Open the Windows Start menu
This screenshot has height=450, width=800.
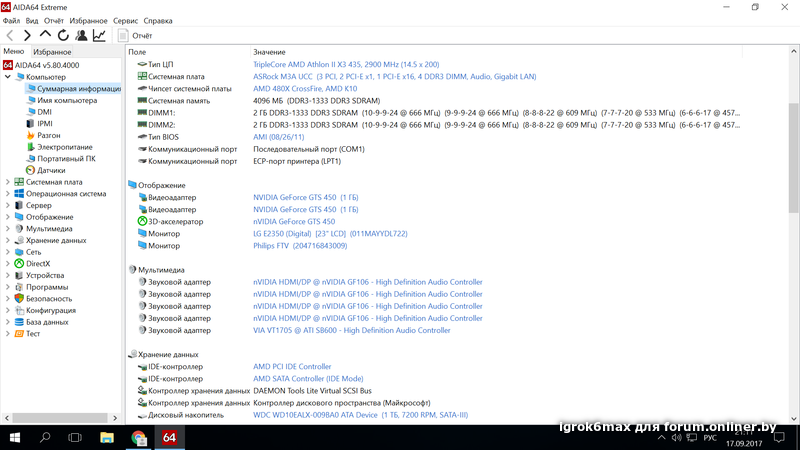15,438
